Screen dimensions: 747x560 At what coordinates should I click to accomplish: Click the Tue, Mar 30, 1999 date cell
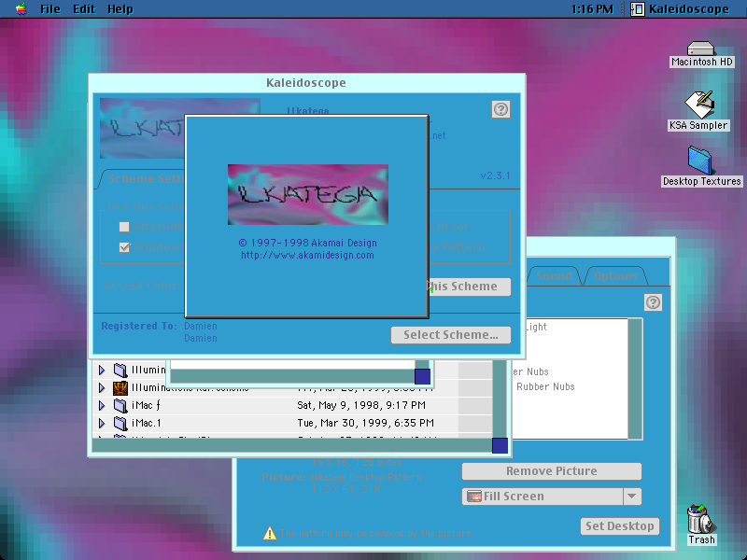pyautogui.click(x=365, y=423)
